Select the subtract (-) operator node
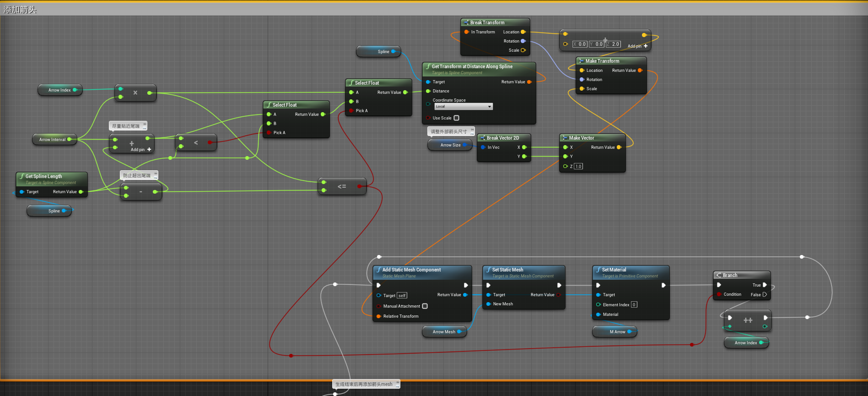Screen dimensions: 868x396 140,191
